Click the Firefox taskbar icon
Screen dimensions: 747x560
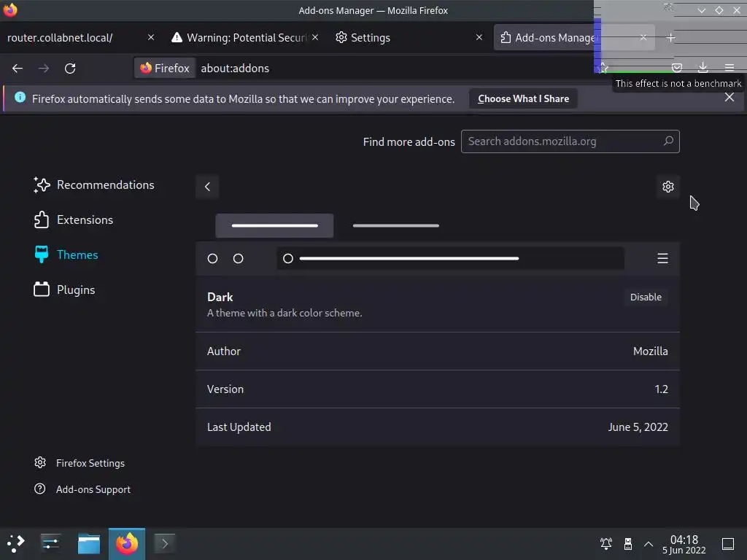pos(127,543)
